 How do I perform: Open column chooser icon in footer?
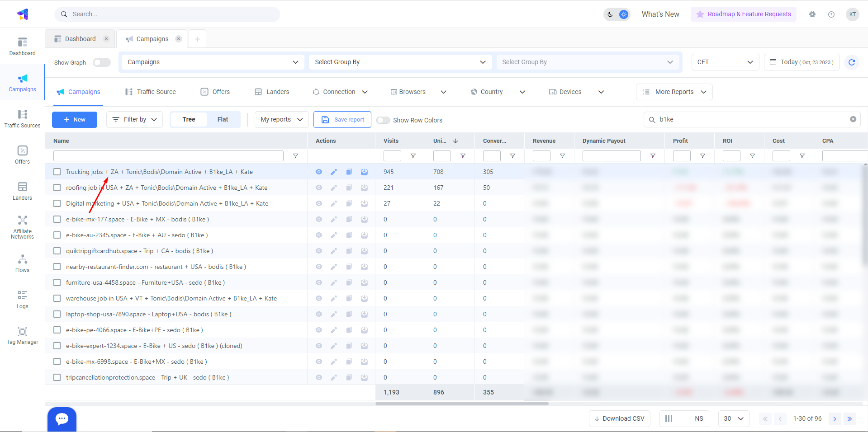[669, 419]
